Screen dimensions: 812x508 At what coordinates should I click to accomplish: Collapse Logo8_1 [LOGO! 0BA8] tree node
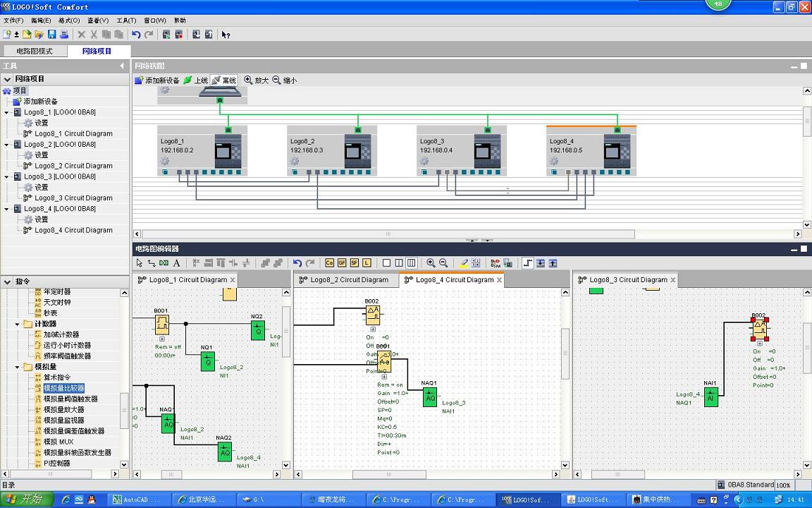(7, 112)
